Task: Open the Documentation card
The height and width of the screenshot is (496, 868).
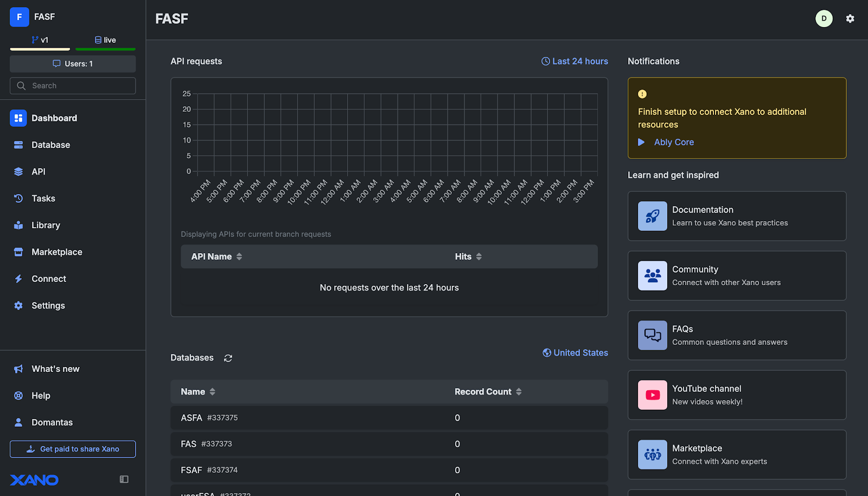Action: 737,216
